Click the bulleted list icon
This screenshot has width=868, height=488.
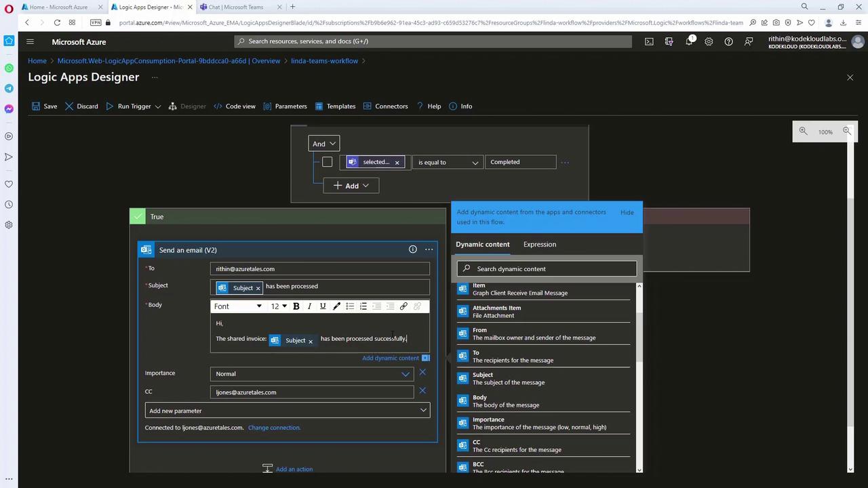350,306
